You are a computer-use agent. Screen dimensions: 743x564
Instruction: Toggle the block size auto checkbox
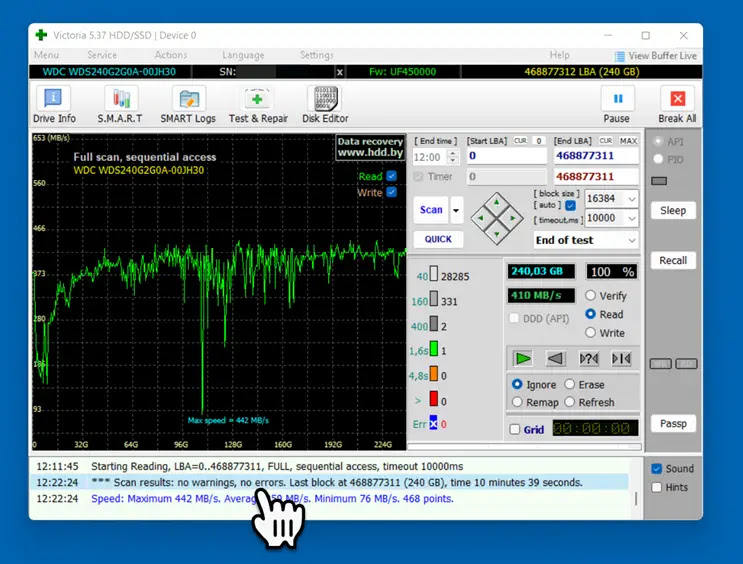571,205
